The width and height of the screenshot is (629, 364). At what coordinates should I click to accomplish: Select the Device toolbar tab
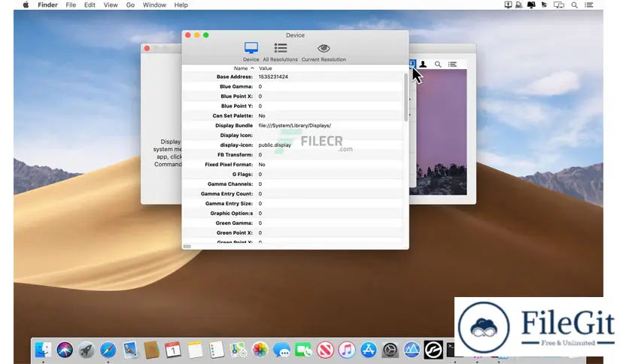(251, 52)
